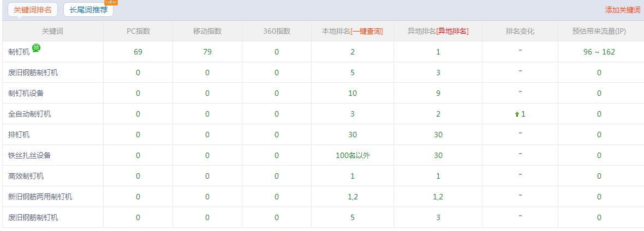Viewport: 644px width, 231px height.
Task: Select the 新旧钢筋两用制钉机 keyword
Action: 40,197
